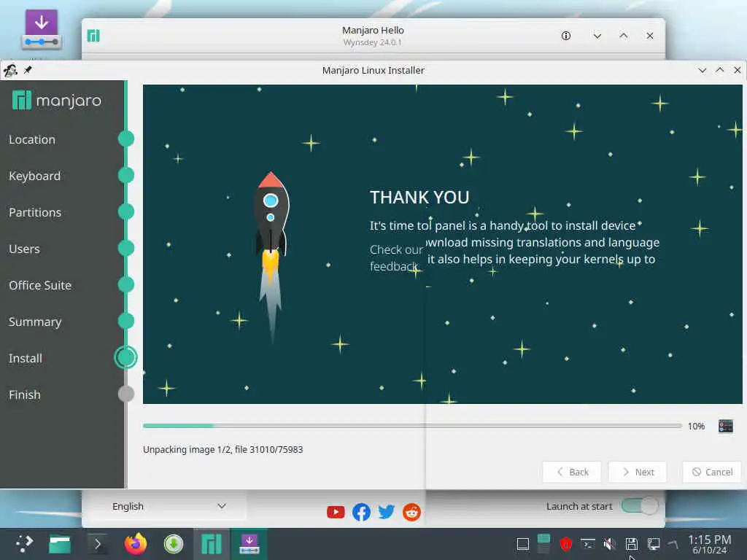Screen dimensions: 747x560
Task: Select the Location step in sidebar
Action: 32,139
